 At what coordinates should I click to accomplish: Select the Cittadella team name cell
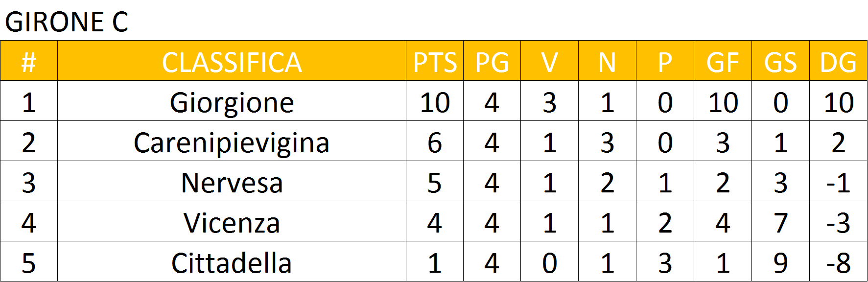[232, 261]
